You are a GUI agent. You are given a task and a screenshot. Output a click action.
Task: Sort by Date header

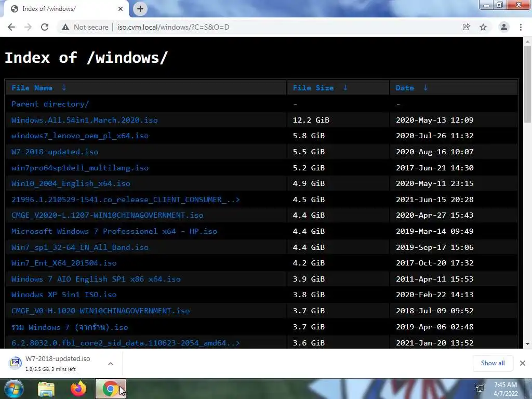click(x=405, y=88)
